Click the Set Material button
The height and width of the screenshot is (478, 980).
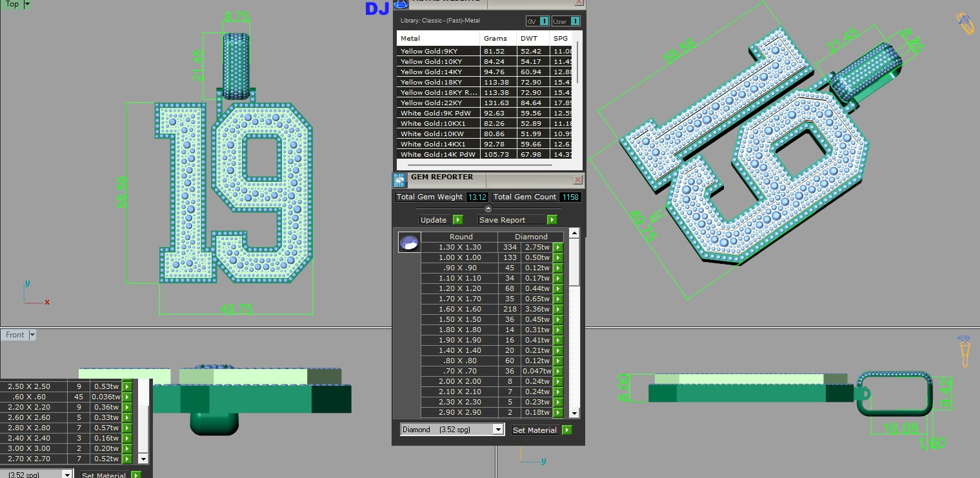(535, 430)
